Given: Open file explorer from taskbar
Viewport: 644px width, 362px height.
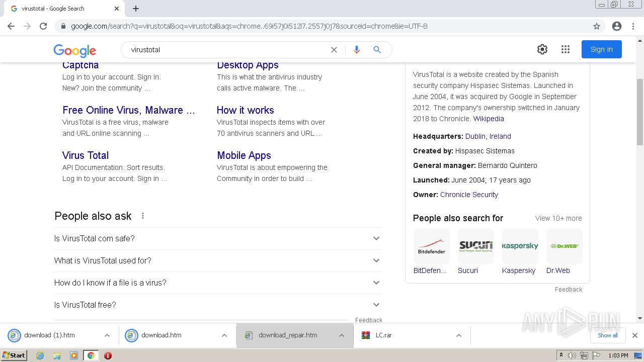Looking at the screenshot, I should click(57, 355).
